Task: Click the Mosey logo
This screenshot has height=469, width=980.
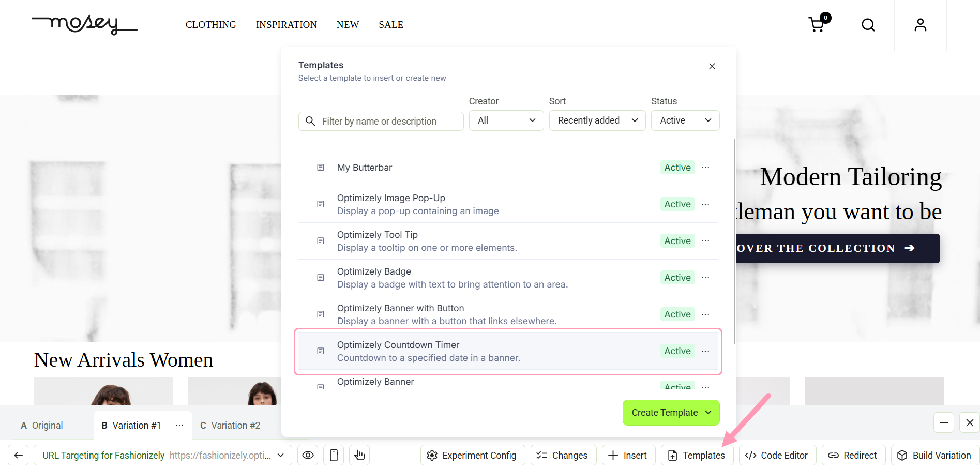Action: (x=84, y=24)
